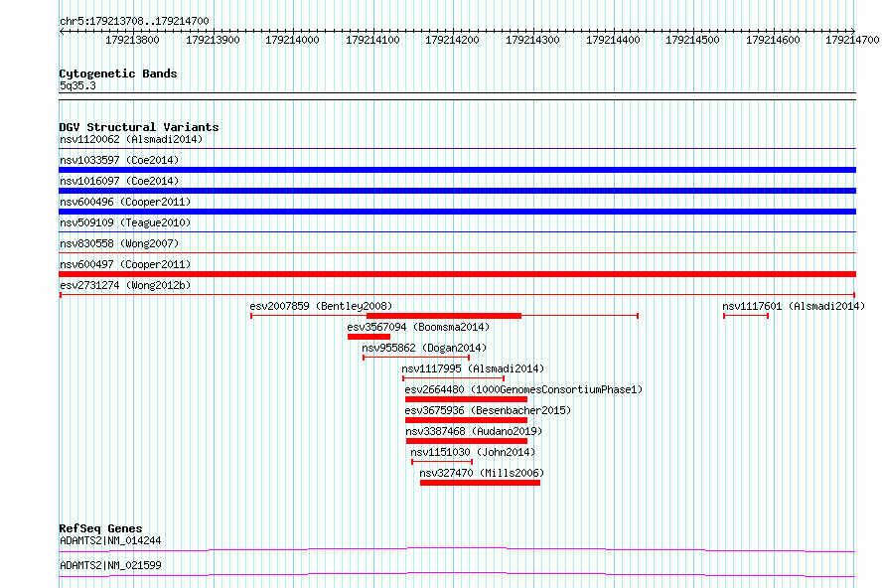This screenshot has height=588, width=884.
Task: Select the nsv830558 (Wong2007) label
Action: coord(119,243)
